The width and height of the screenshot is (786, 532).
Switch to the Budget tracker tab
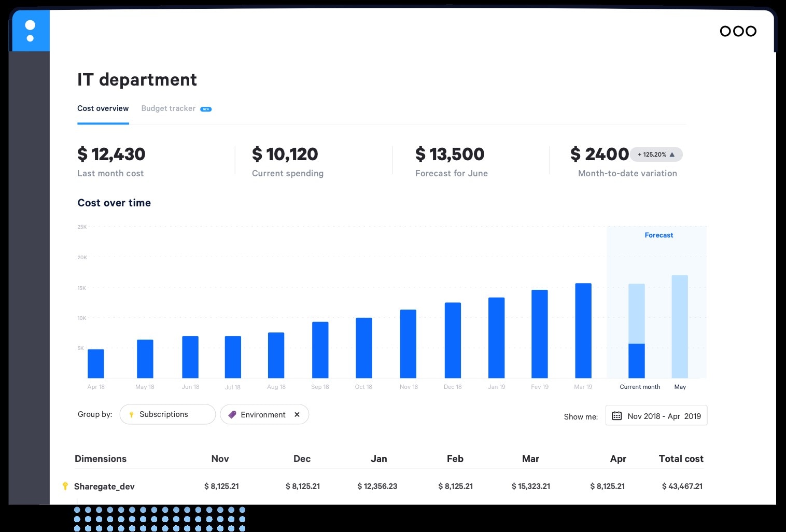[169, 108]
